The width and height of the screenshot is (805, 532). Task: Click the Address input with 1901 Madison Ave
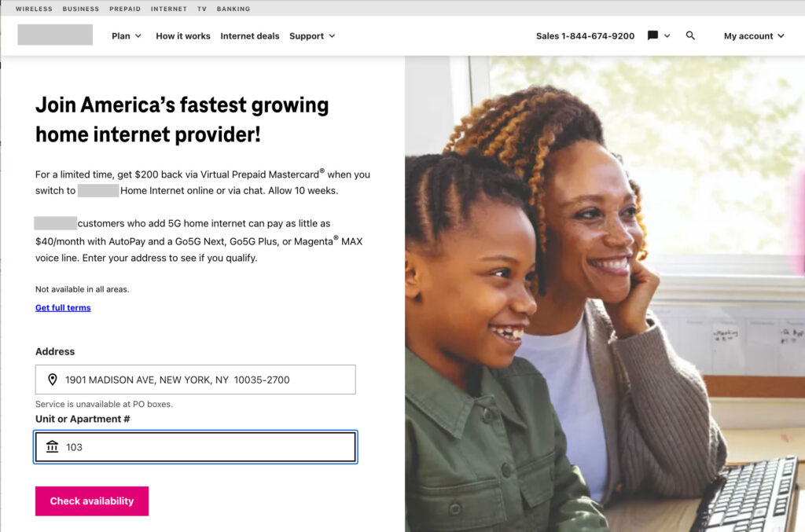(x=196, y=380)
